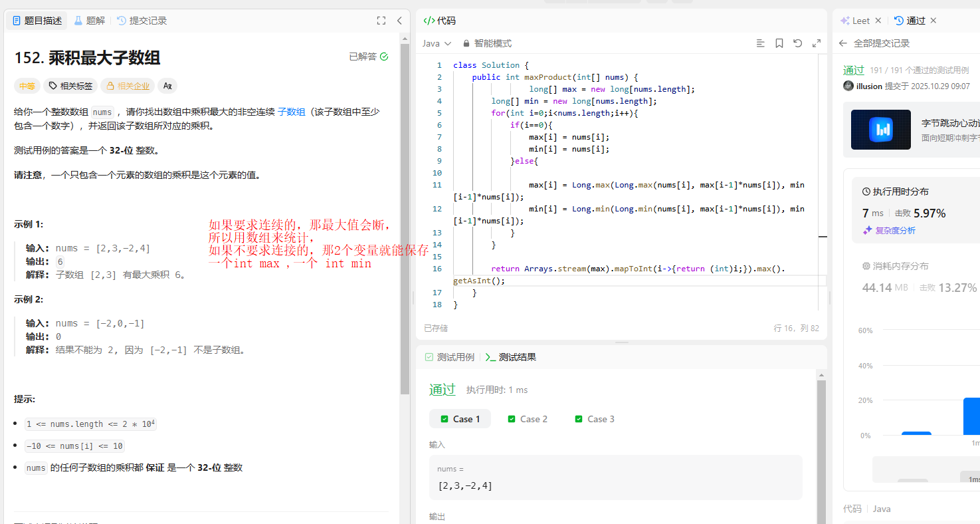The width and height of the screenshot is (980, 524).
Task: Open the 复杂度分析 link
Action: 888,230
